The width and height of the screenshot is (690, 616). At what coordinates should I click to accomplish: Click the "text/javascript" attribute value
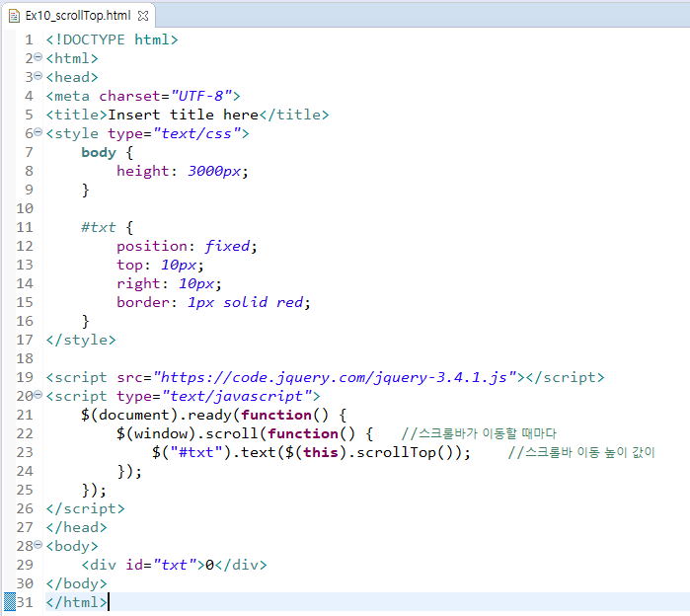click(237, 396)
